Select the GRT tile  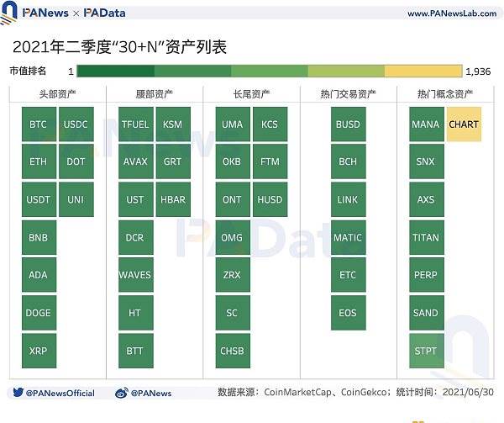point(173,161)
